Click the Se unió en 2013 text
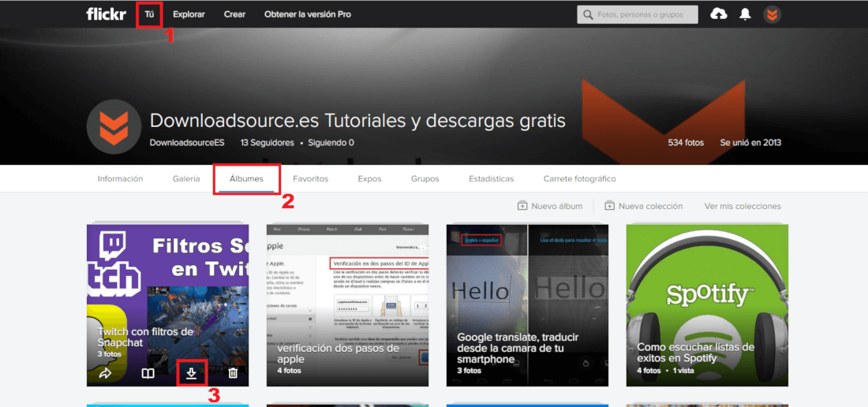This screenshot has width=868, height=407. click(750, 143)
